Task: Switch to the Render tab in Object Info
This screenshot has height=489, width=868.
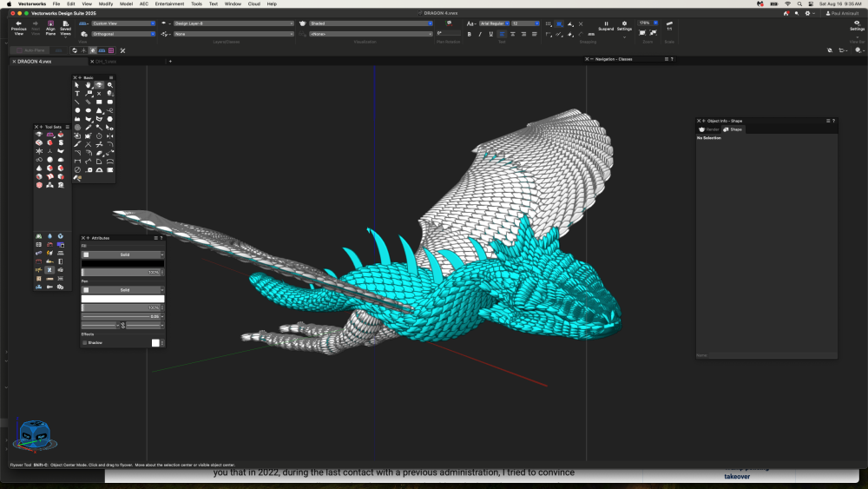Action: pos(709,129)
